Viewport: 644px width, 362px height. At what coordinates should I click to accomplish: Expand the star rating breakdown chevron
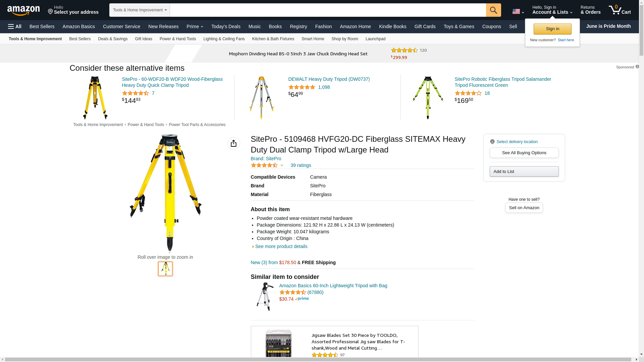point(282,165)
